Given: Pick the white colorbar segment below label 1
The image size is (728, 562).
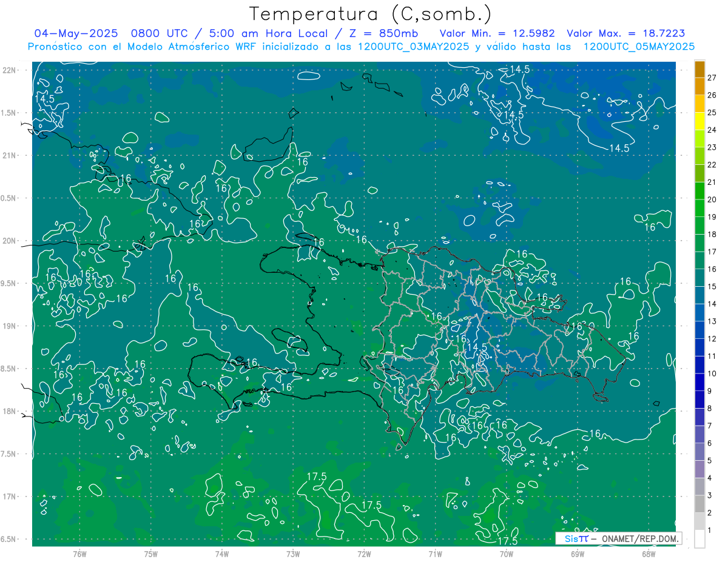Looking at the screenshot, I should [699, 539].
